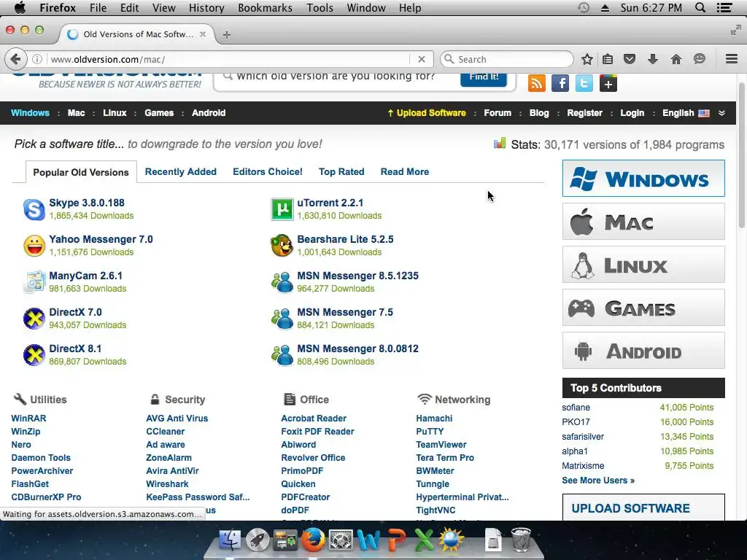The width and height of the screenshot is (747, 560).
Task: Go to Firefox Home icon
Action: pos(676,59)
